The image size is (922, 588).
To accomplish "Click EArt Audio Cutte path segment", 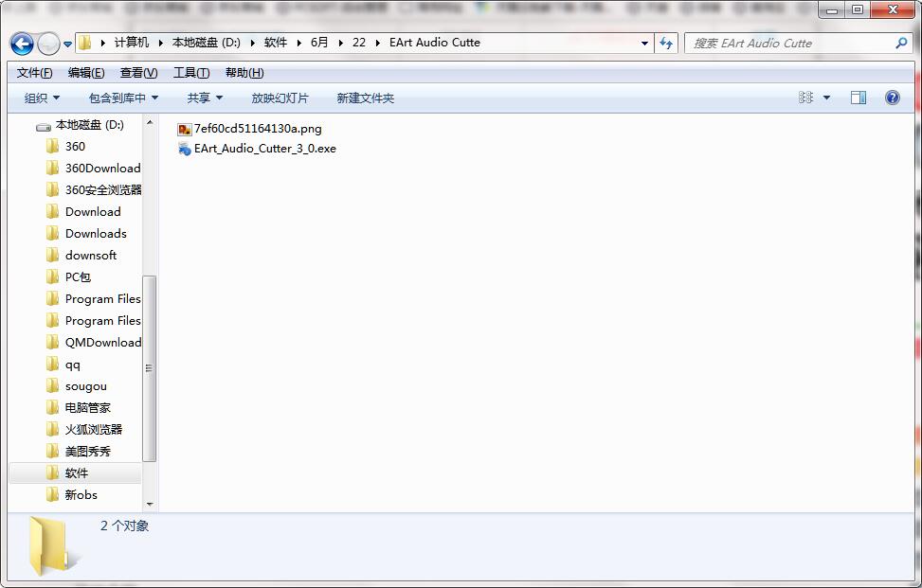I will pos(435,43).
